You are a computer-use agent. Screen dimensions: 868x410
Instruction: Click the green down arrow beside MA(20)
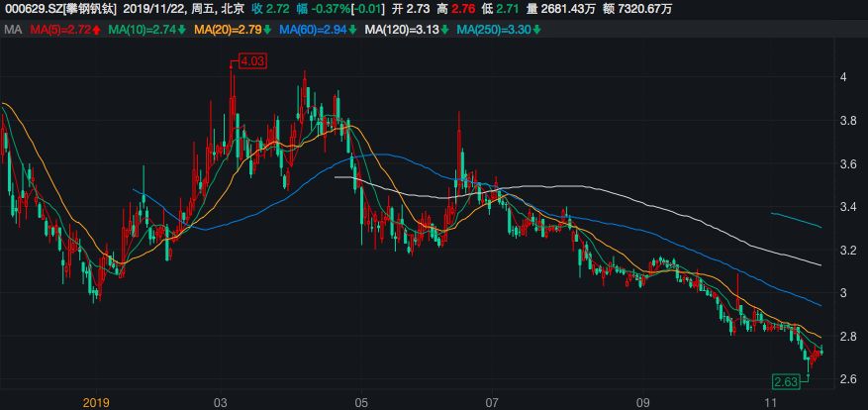[x=268, y=31]
